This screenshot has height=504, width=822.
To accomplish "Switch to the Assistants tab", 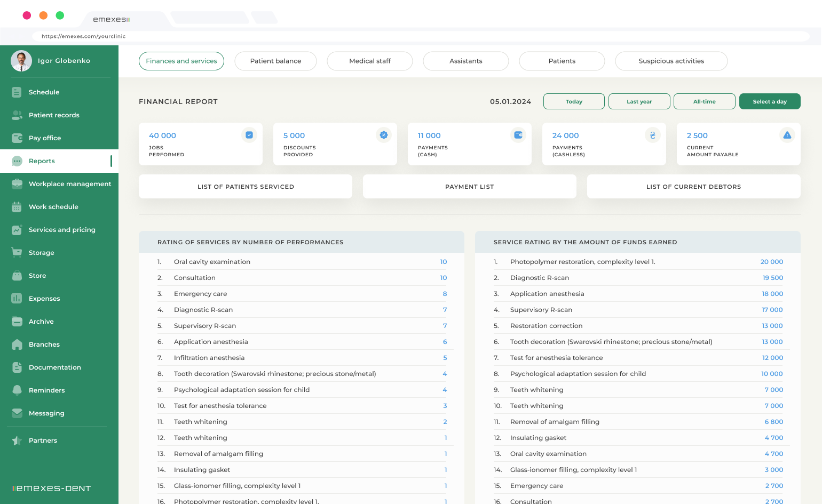I will [x=466, y=61].
